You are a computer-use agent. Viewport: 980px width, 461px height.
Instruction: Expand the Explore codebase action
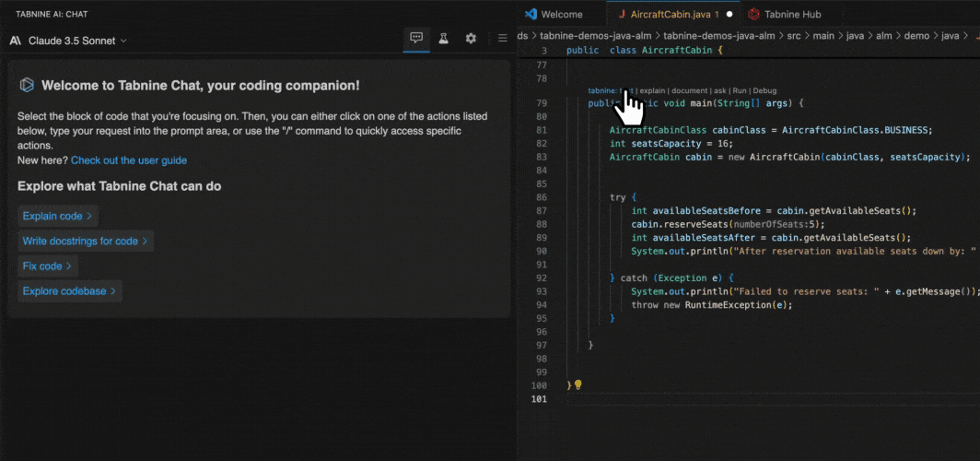click(70, 290)
